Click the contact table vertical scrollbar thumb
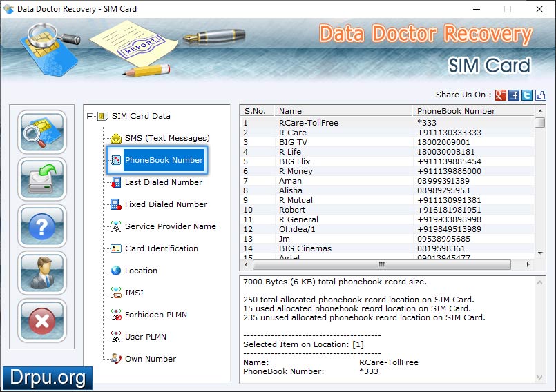Screen dimensions: 556x392 point(539,122)
